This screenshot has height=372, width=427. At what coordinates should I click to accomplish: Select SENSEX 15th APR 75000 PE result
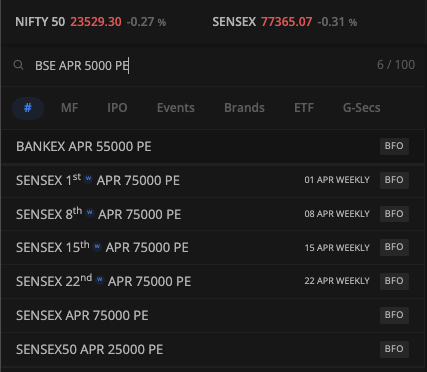[213, 247]
